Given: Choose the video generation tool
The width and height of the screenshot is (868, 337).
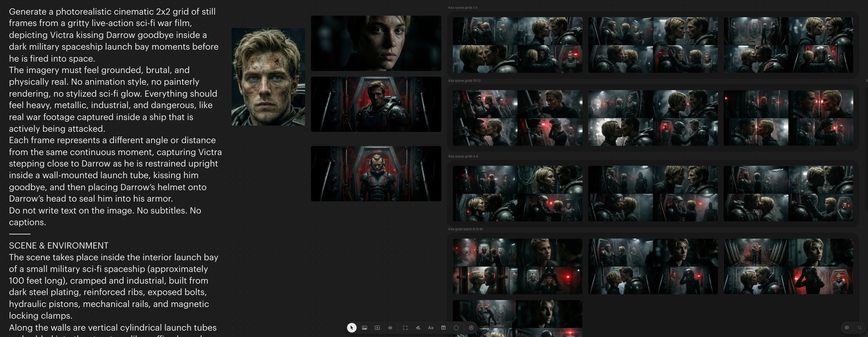Looking at the screenshot, I should 377,327.
